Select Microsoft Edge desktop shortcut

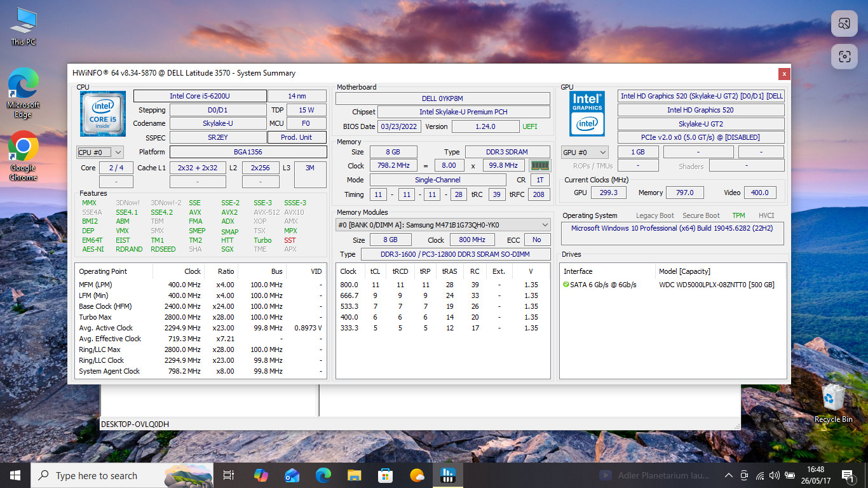(24, 93)
